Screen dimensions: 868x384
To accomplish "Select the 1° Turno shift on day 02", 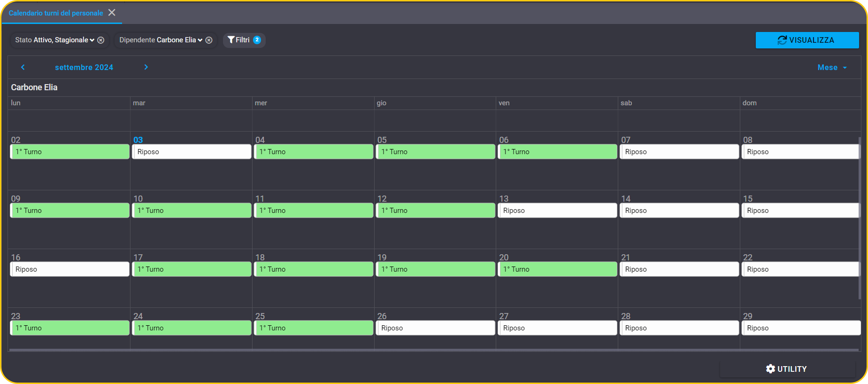I will [x=69, y=152].
